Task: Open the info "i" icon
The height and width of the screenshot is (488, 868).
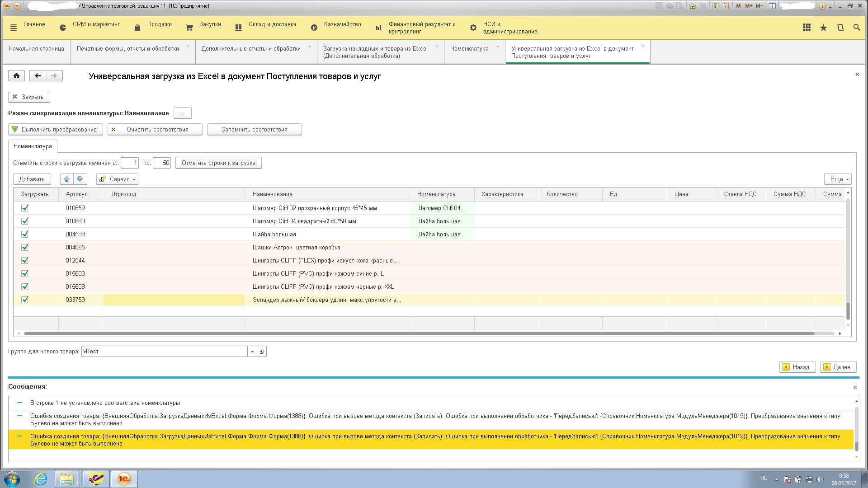Action: (822, 6)
